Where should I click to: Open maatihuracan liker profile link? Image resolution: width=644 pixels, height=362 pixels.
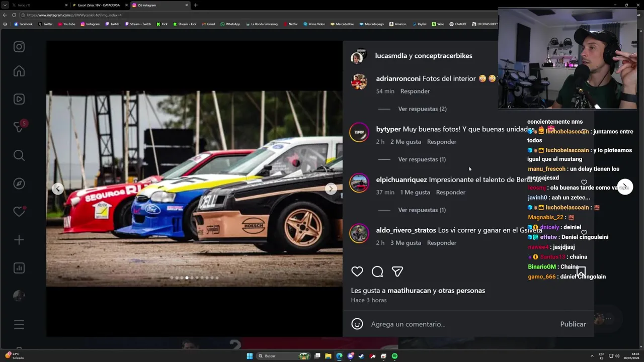409,291
